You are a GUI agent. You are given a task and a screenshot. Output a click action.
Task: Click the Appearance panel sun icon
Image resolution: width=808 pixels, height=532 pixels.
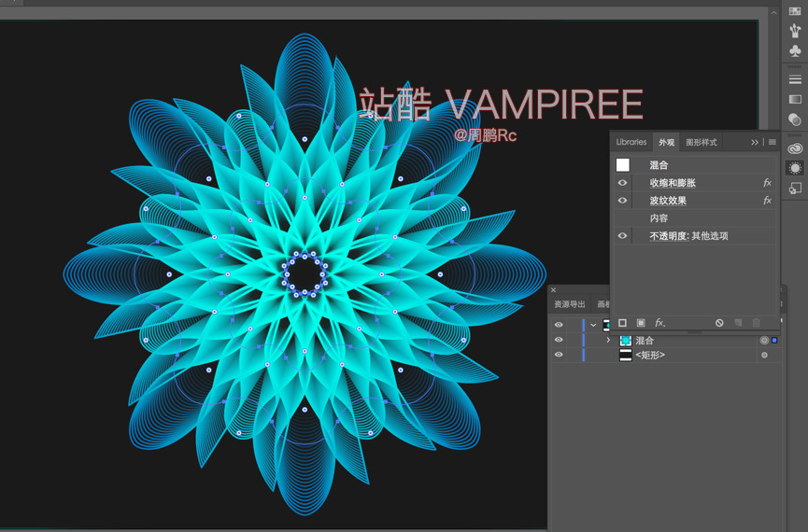point(795,168)
